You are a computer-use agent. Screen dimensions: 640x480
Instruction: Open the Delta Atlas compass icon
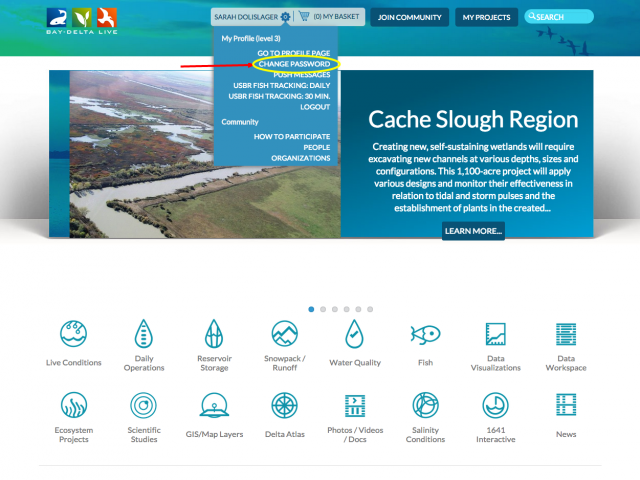tap(284, 405)
